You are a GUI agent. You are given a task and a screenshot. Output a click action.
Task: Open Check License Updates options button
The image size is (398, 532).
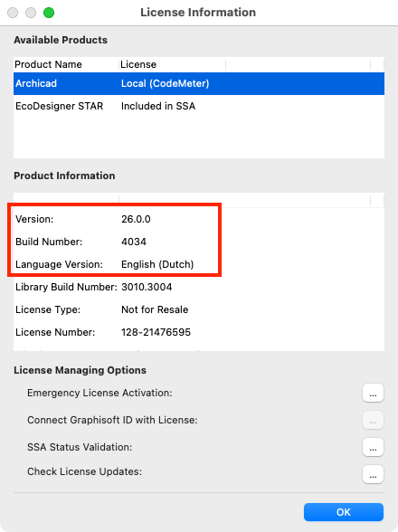click(373, 474)
